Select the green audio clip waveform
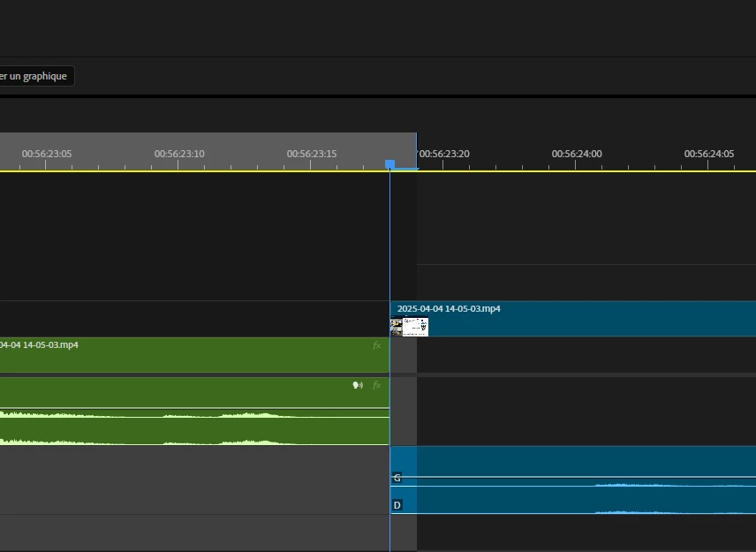The image size is (756, 552). point(194,412)
